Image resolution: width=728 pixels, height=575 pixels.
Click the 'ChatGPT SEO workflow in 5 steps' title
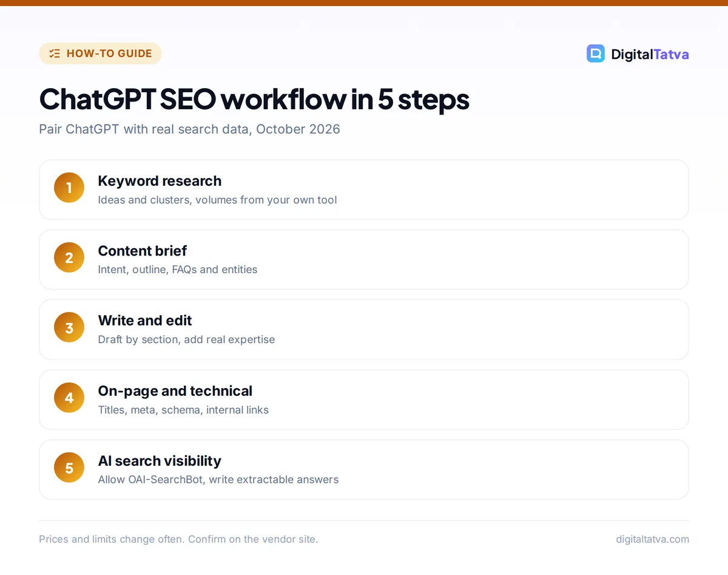[x=254, y=100]
